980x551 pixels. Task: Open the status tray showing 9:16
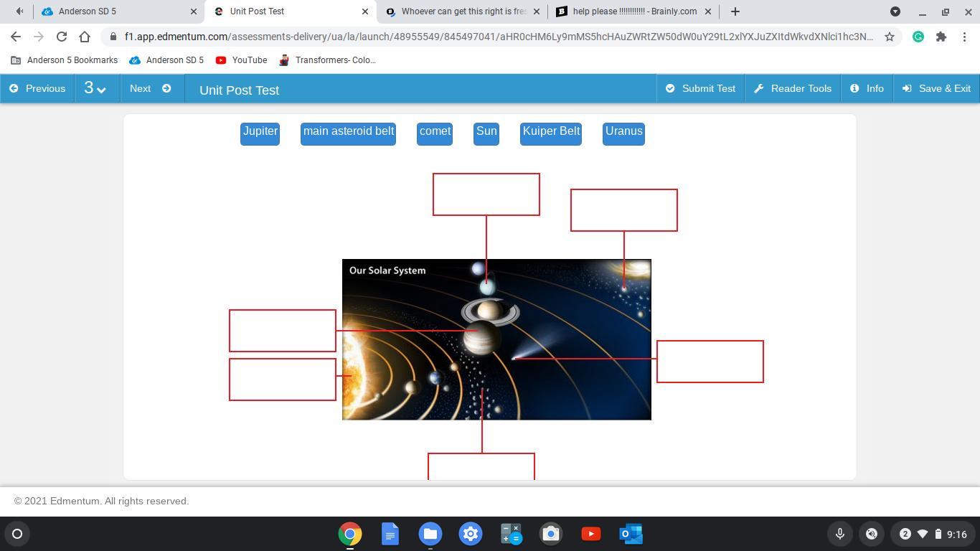933,534
